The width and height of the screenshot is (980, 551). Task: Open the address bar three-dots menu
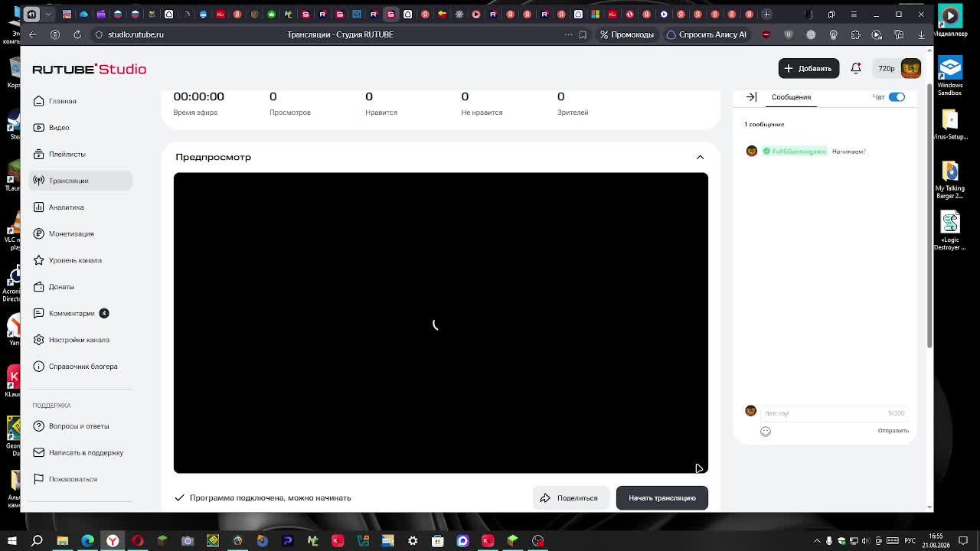568,34
